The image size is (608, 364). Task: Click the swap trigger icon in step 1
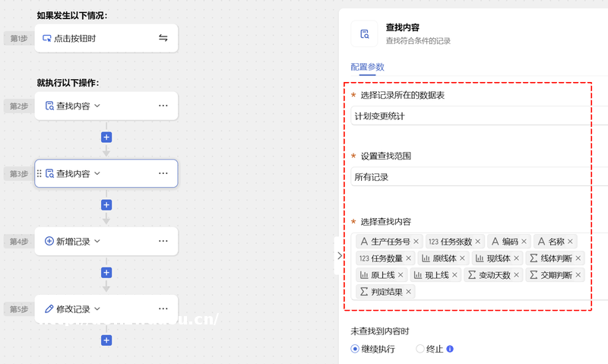click(x=163, y=38)
